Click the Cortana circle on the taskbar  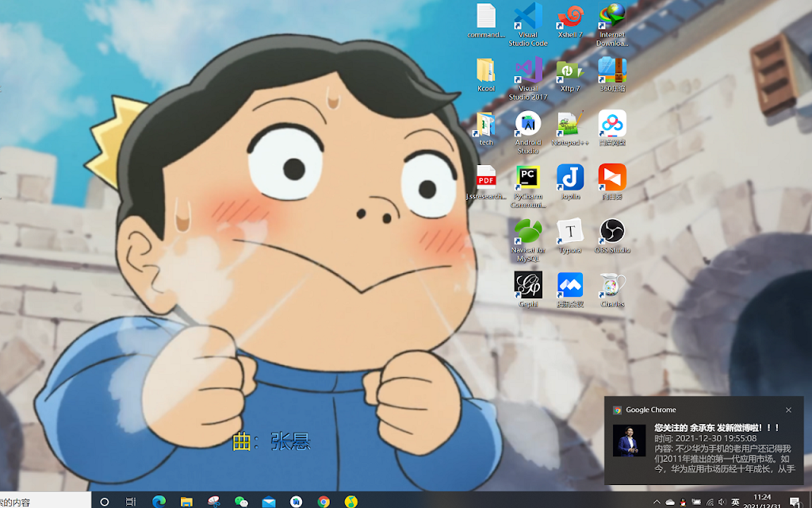pos(104,502)
